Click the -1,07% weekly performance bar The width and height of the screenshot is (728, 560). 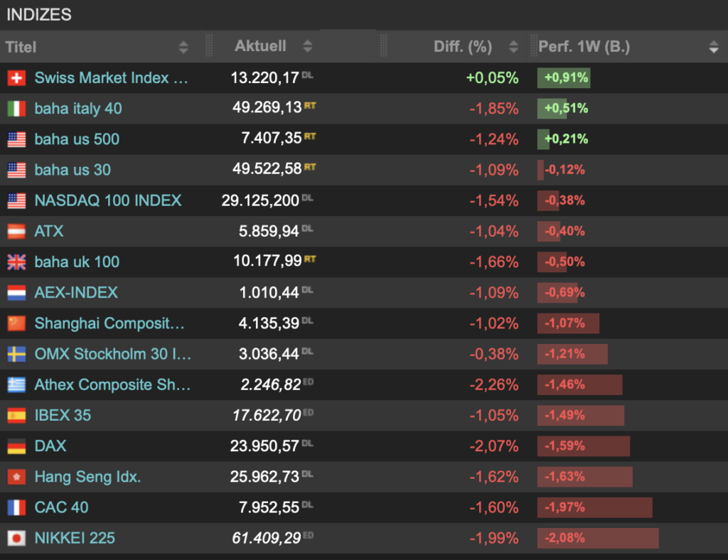[x=568, y=323]
